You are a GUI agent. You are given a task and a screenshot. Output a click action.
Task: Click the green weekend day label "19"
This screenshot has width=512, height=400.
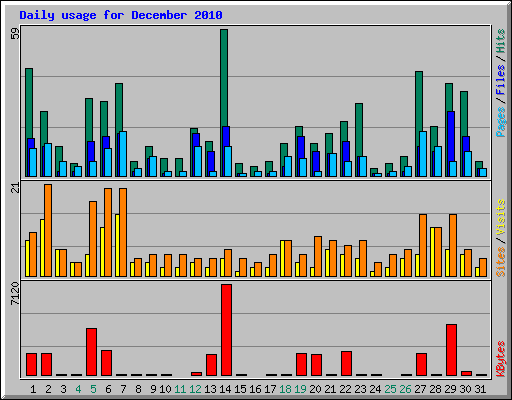pos(300,389)
